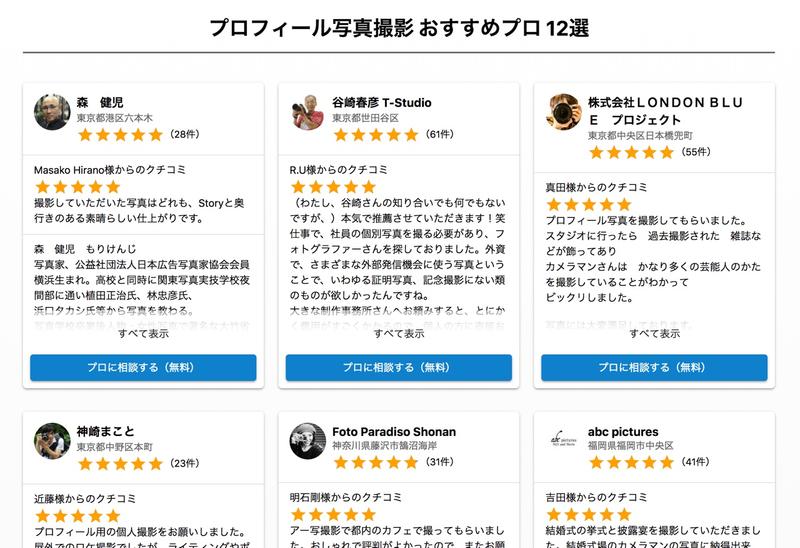Screen dimensions: 800x548
Task: Click 谷崎春彦 T-Studio's star rating
Action: [x=375, y=134]
